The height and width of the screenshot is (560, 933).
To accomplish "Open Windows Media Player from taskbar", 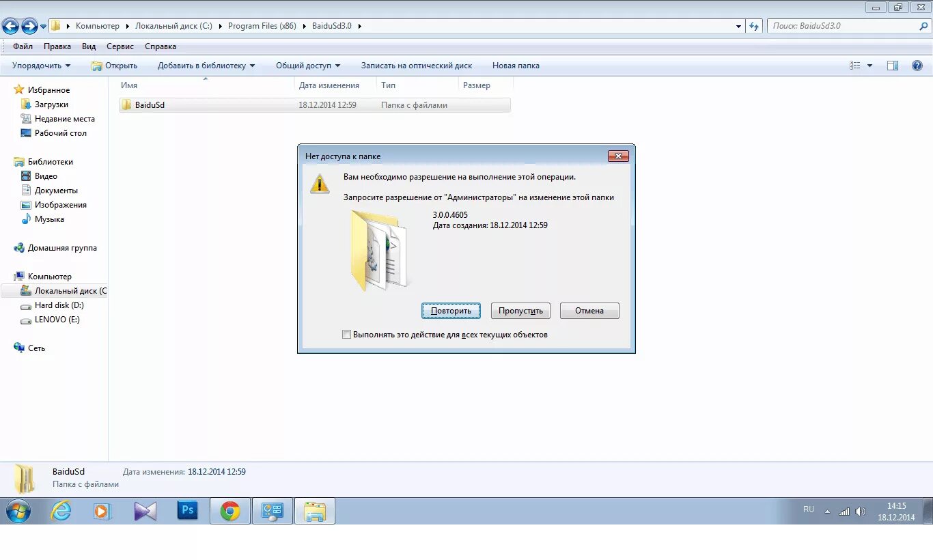I will point(102,511).
